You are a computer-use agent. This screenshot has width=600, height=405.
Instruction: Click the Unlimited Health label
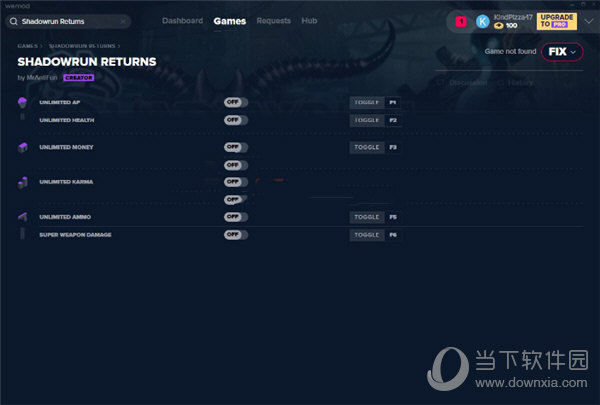pyautogui.click(x=67, y=120)
